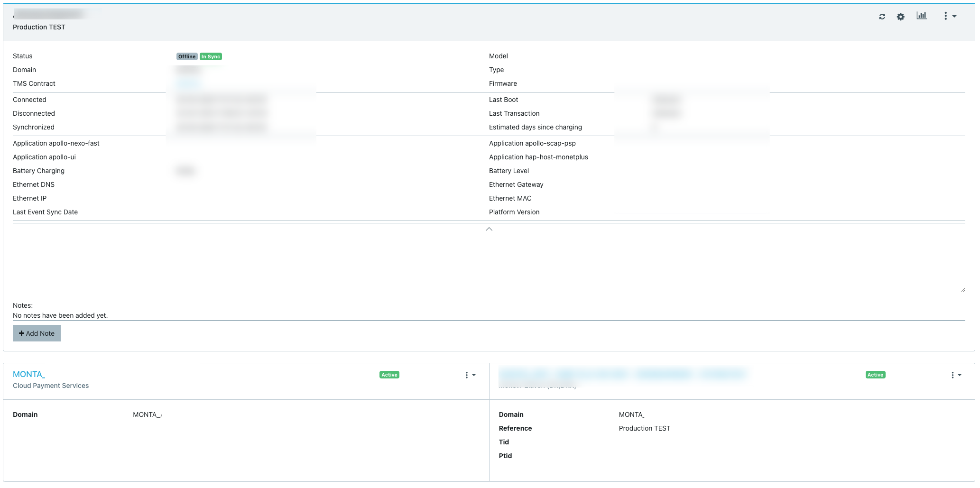This screenshot has width=980, height=488.
Task: Open the terminal header kebab menu
Action: [949, 16]
